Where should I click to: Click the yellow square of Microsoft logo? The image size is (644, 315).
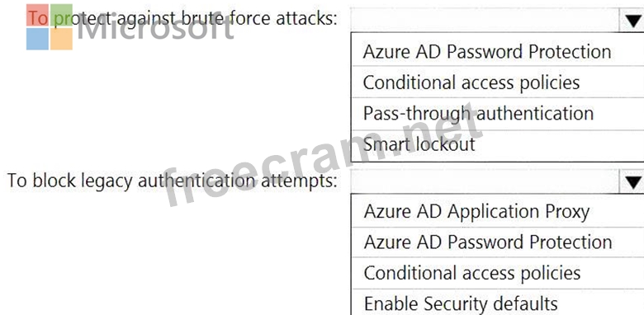click(x=62, y=39)
